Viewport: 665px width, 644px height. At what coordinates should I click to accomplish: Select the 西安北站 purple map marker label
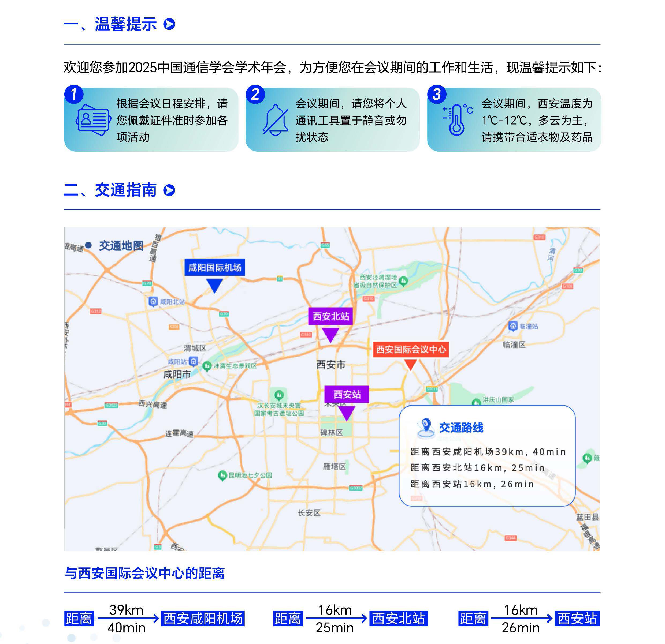[330, 316]
